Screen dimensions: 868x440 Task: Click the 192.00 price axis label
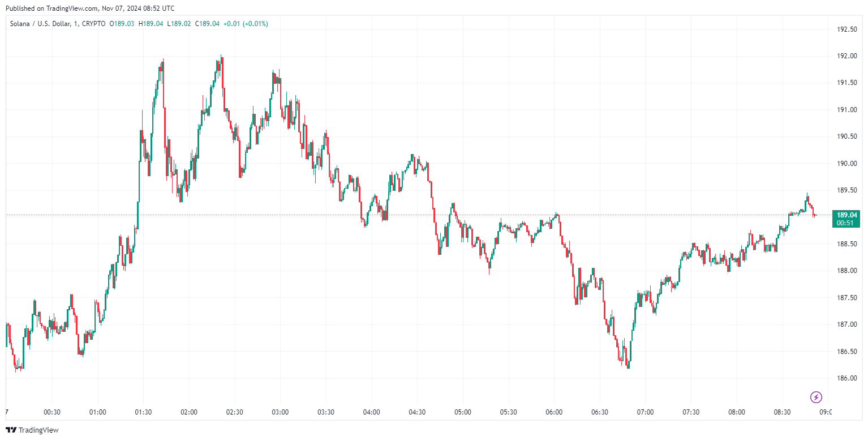pyautogui.click(x=847, y=56)
